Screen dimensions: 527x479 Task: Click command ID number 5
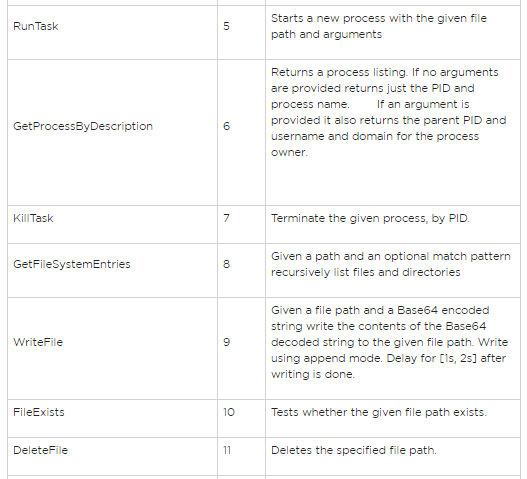226,26
